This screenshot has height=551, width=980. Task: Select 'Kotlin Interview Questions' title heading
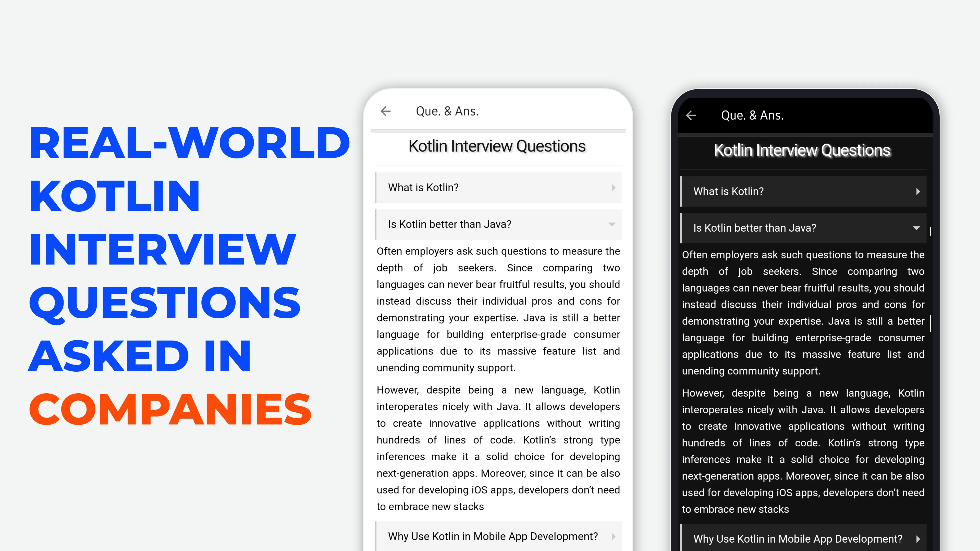click(x=498, y=146)
